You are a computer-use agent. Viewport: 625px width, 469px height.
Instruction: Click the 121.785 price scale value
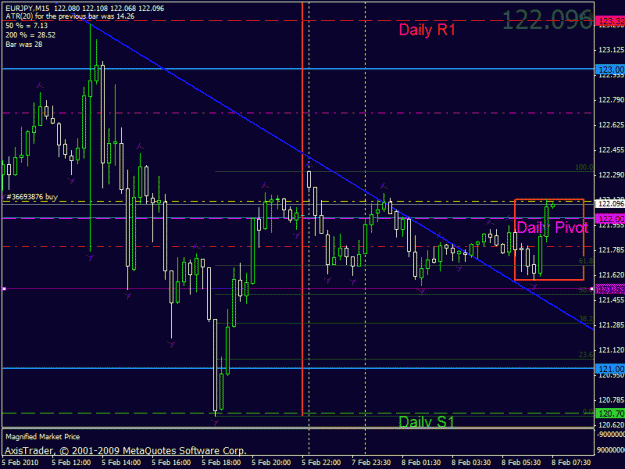(611, 250)
